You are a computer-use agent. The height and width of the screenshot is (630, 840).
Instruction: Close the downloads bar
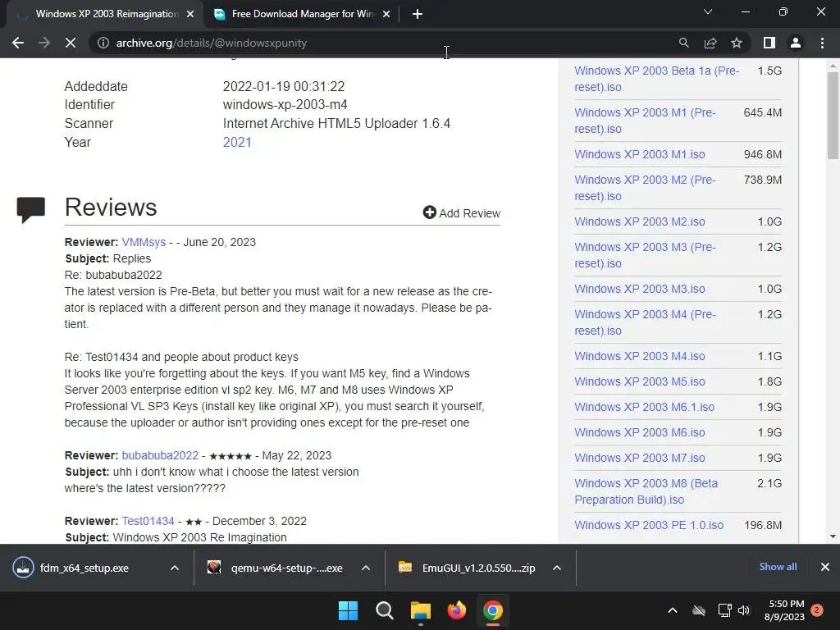point(825,567)
